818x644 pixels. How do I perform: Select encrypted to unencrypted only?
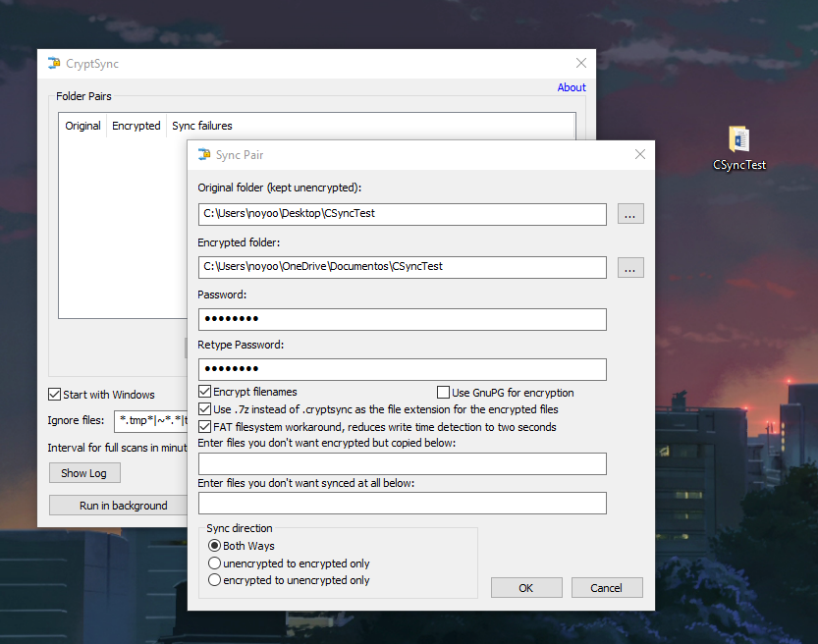(214, 580)
